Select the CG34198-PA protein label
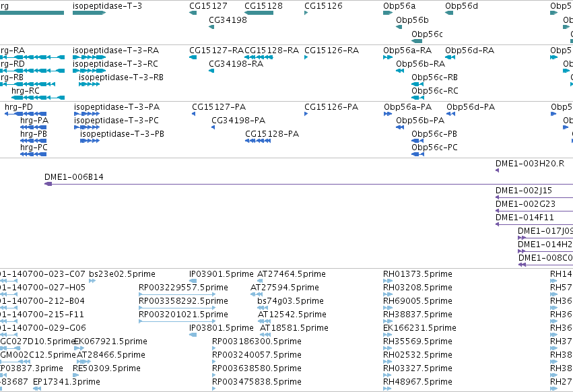573x392 pixels. tap(238, 121)
